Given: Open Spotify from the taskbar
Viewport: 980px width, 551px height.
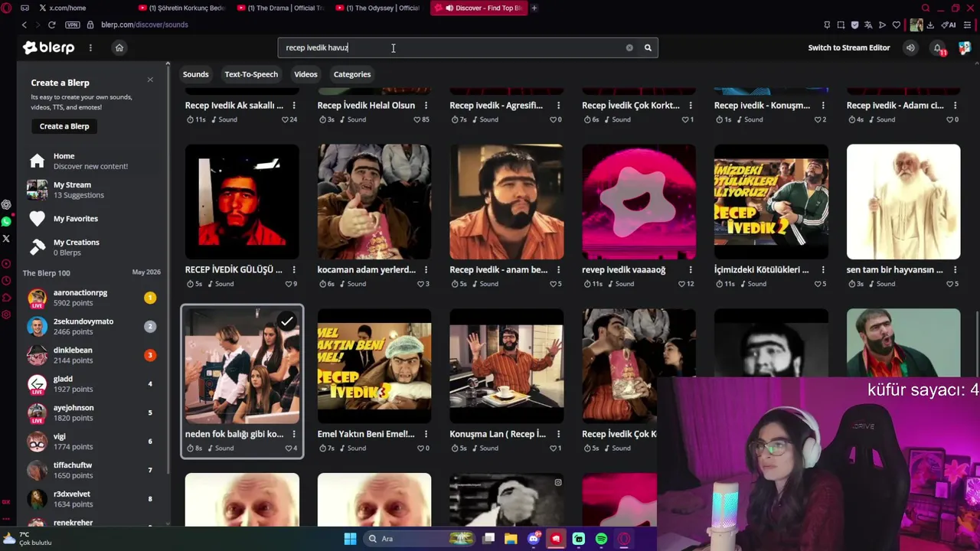Looking at the screenshot, I should coord(601,539).
